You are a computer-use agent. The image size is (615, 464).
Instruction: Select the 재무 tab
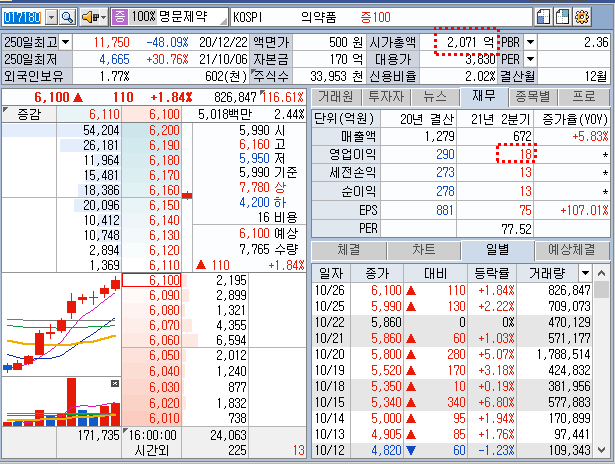[484, 96]
